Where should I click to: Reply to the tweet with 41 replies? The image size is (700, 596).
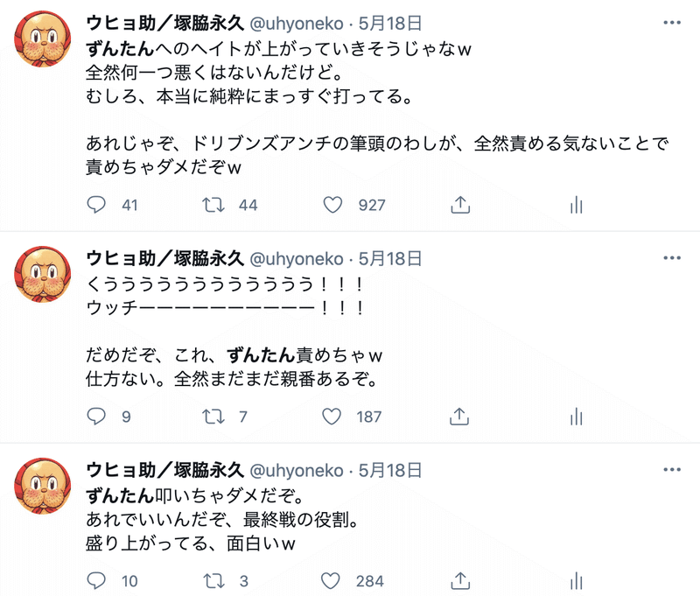96,205
